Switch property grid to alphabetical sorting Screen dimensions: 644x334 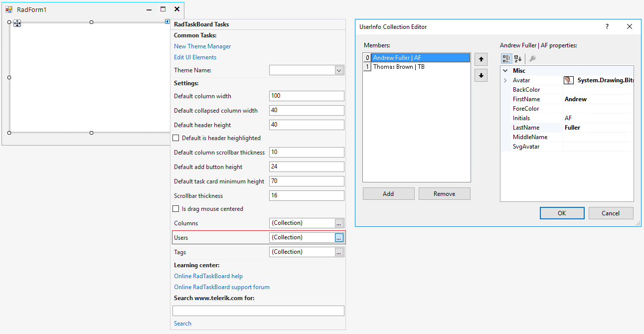pyautogui.click(x=518, y=58)
